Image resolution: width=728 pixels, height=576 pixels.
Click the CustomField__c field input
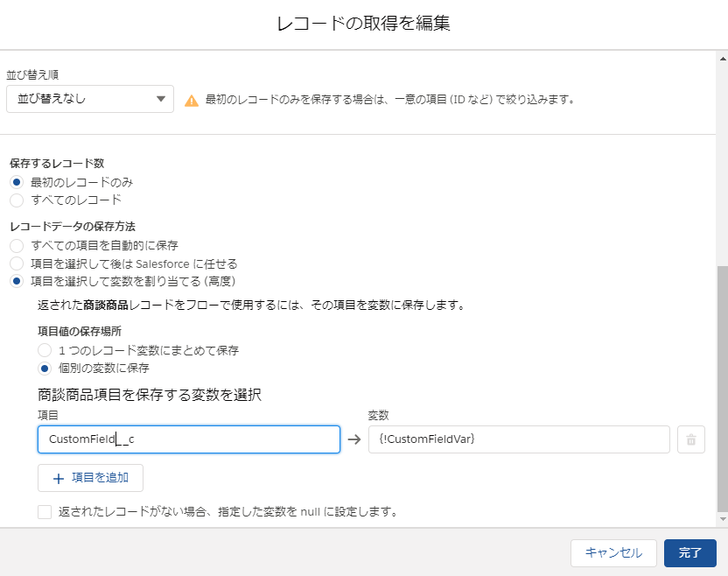point(189,439)
